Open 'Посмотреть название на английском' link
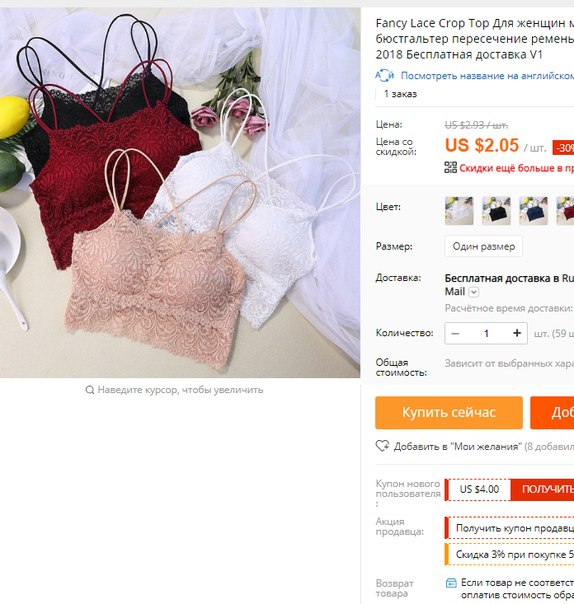The height and width of the screenshot is (604, 574). pyautogui.click(x=487, y=76)
